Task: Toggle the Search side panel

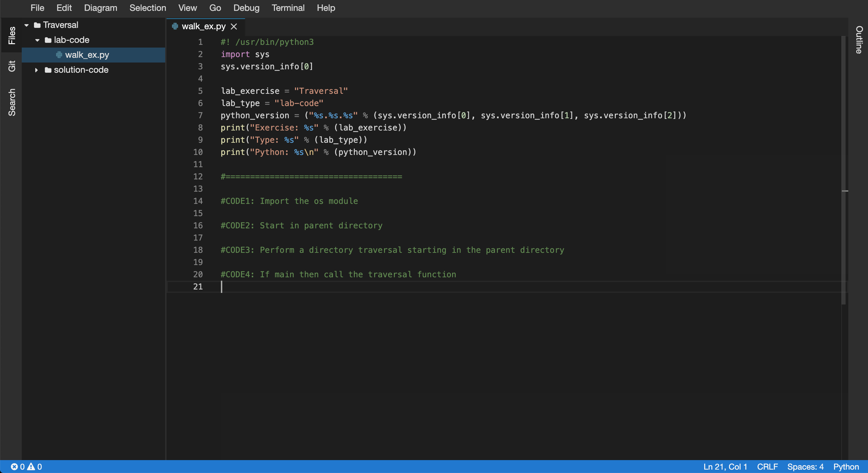Action: tap(11, 102)
